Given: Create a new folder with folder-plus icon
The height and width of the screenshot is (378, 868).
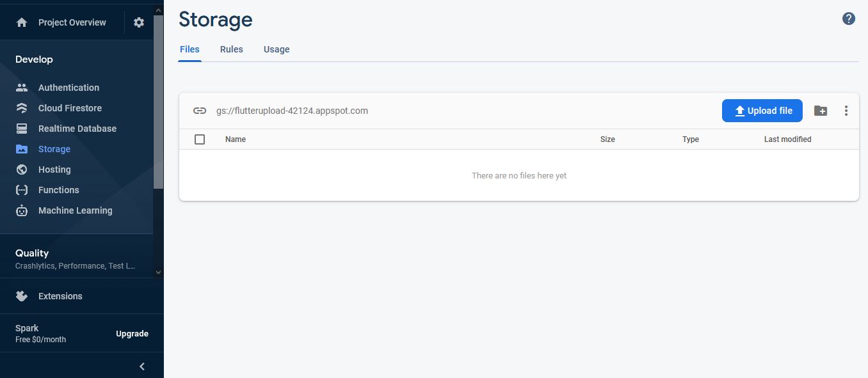Looking at the screenshot, I should (x=821, y=111).
